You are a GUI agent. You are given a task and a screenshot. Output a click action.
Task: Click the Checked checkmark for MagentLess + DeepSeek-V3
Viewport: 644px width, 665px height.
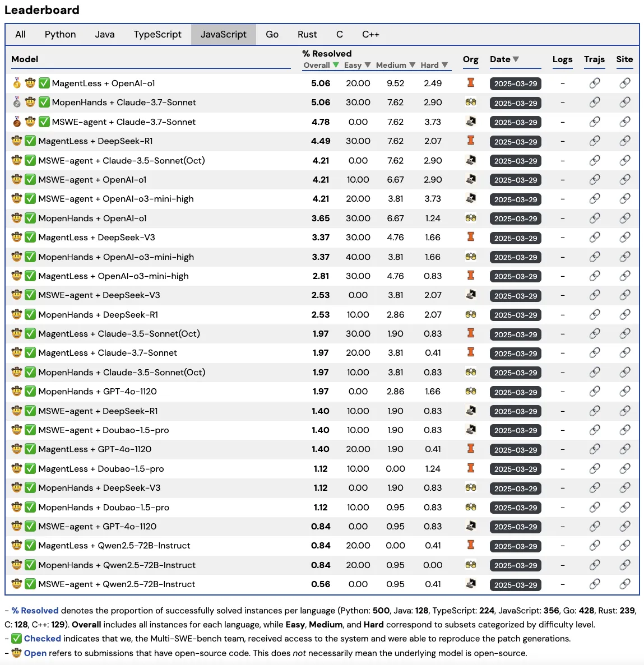coord(30,237)
